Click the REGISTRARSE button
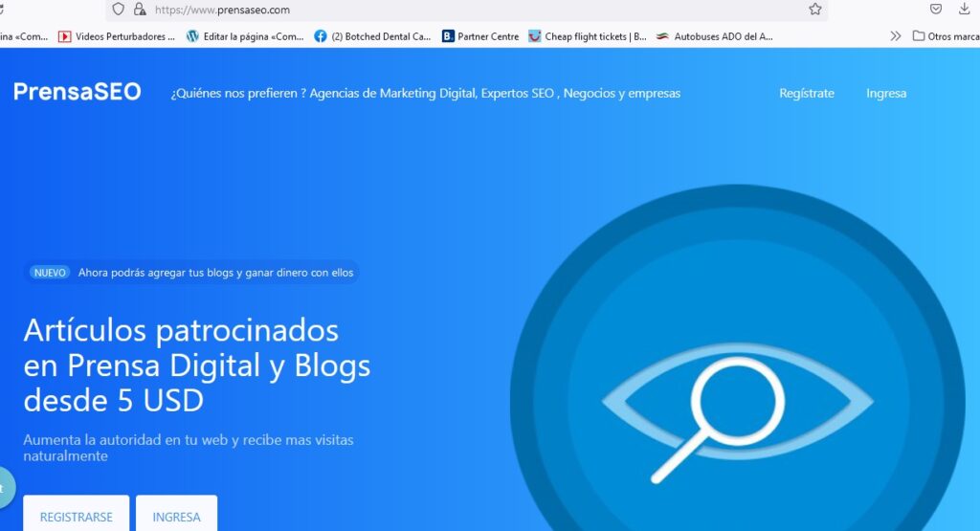The height and width of the screenshot is (531, 980). [x=77, y=514]
